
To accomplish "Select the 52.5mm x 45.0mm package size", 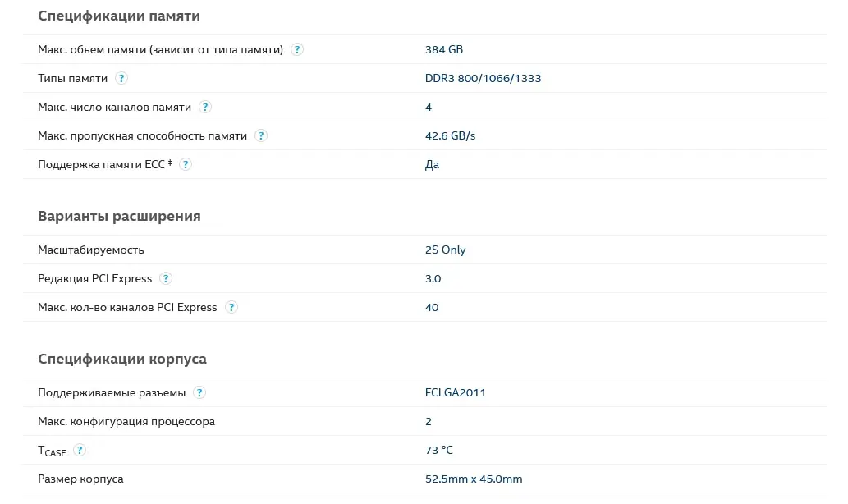I will (474, 479).
